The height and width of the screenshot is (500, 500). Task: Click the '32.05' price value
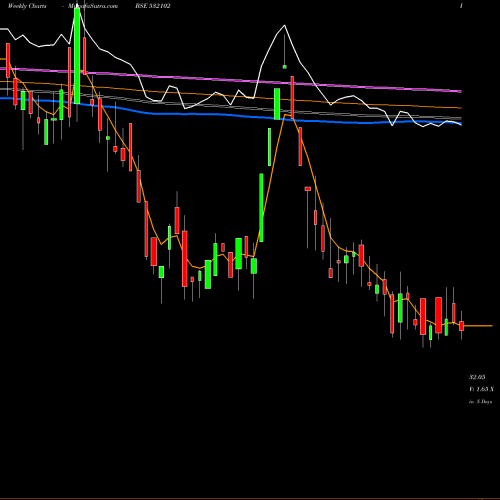(477, 377)
